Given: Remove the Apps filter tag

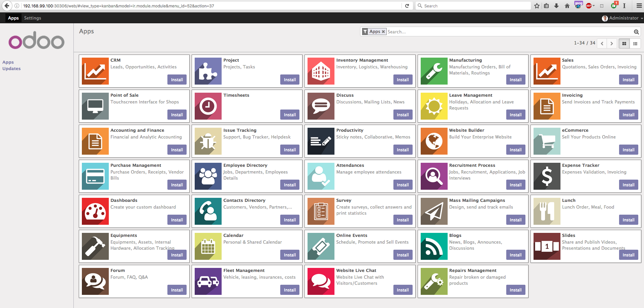Looking at the screenshot, I should coord(383,32).
